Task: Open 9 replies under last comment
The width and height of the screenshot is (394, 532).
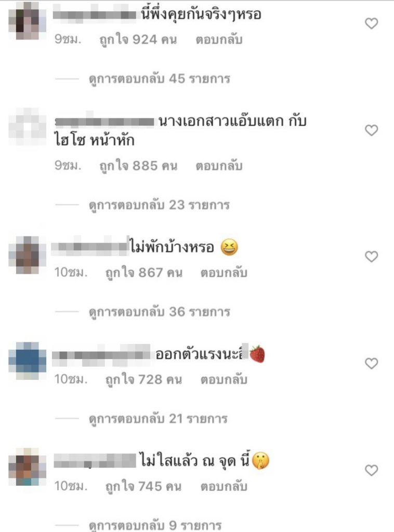Action: [x=155, y=526]
